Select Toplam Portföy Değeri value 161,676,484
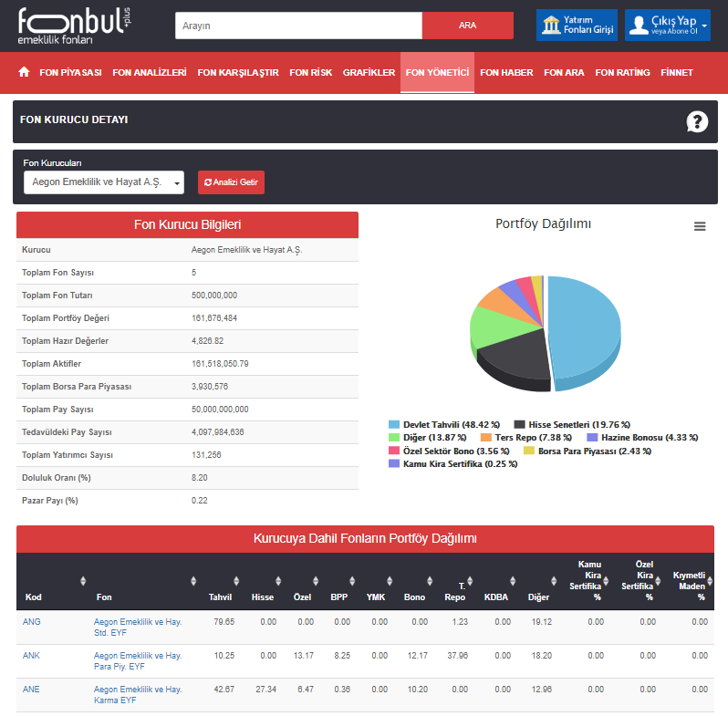Screen dimensions: 728x716 click(x=214, y=318)
